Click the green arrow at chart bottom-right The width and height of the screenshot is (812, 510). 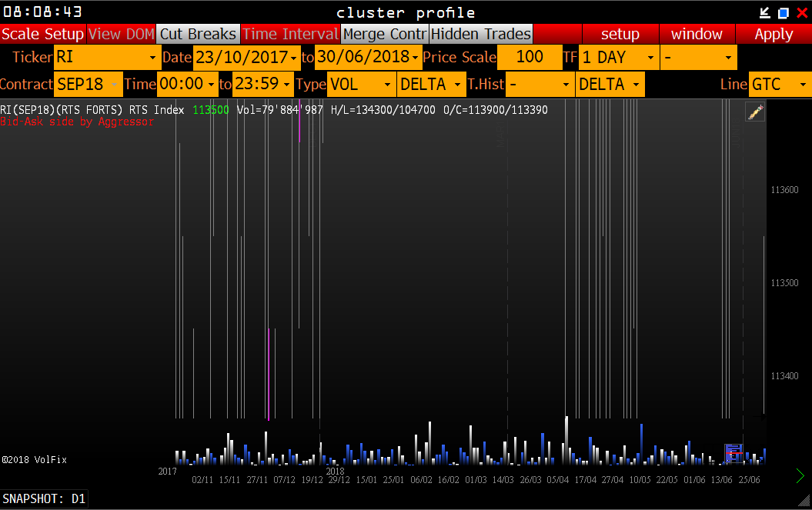click(800, 475)
